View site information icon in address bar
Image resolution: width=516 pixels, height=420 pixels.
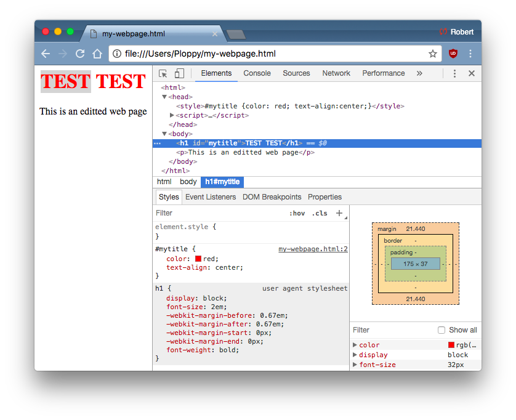click(x=117, y=54)
